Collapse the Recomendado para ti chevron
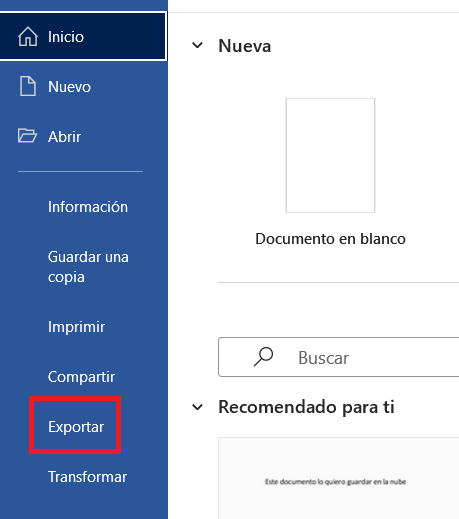Image resolution: width=459 pixels, height=519 pixels. point(197,407)
